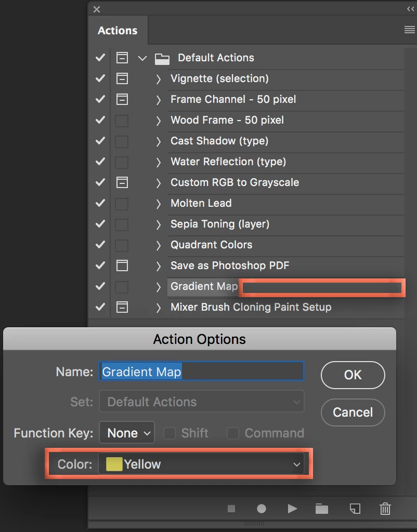Confirm Action Options with OK

pyautogui.click(x=353, y=375)
